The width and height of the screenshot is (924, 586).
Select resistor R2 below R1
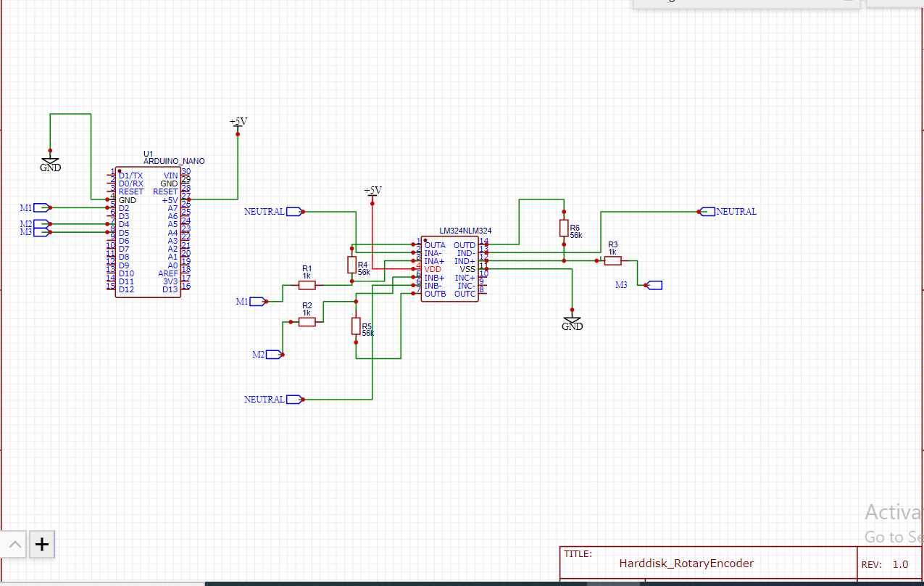tap(306, 321)
